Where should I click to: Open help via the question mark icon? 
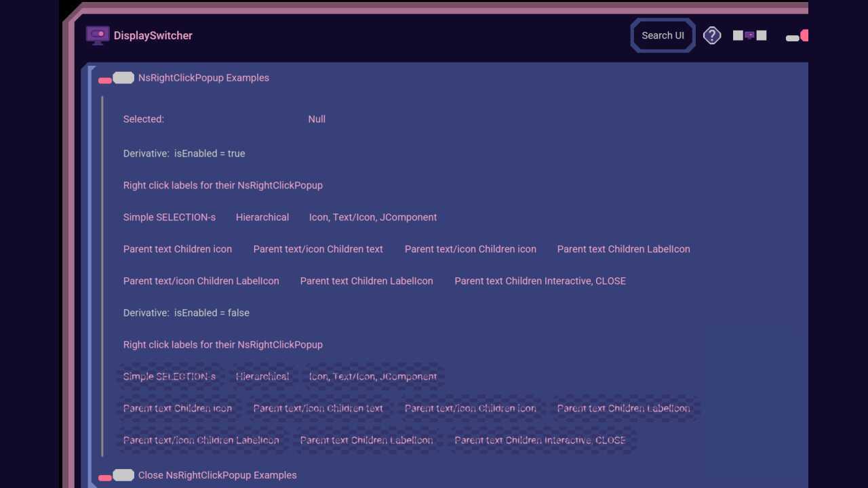711,35
